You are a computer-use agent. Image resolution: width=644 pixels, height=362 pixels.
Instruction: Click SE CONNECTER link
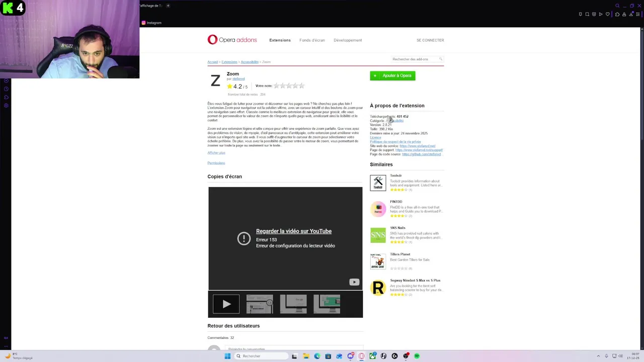(x=430, y=40)
